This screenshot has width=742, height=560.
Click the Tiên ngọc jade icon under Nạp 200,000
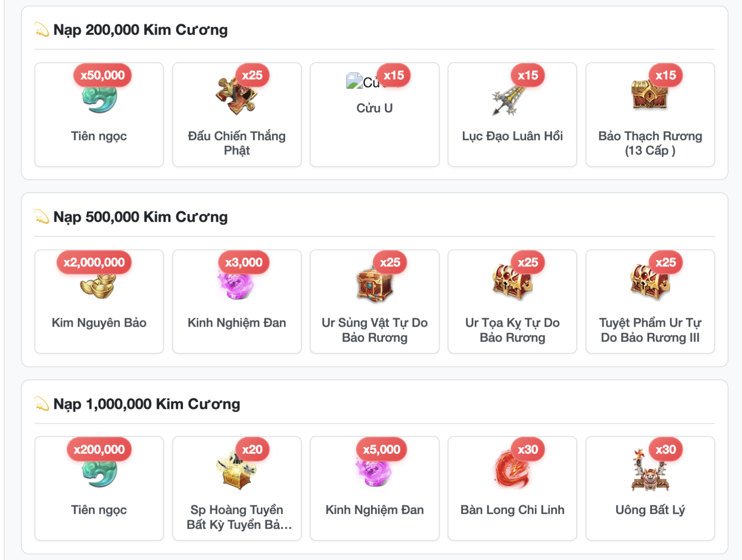point(99,97)
